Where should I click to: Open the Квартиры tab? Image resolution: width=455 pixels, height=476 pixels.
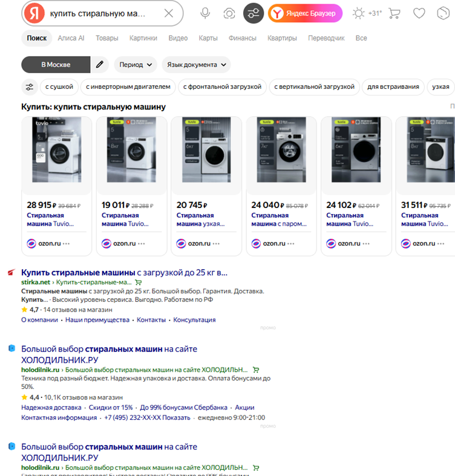coord(282,38)
